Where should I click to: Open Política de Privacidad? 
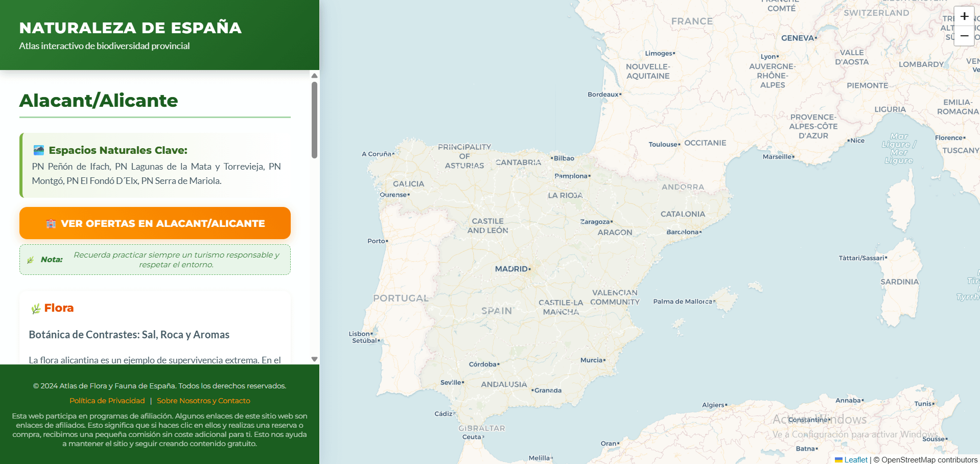(107, 401)
